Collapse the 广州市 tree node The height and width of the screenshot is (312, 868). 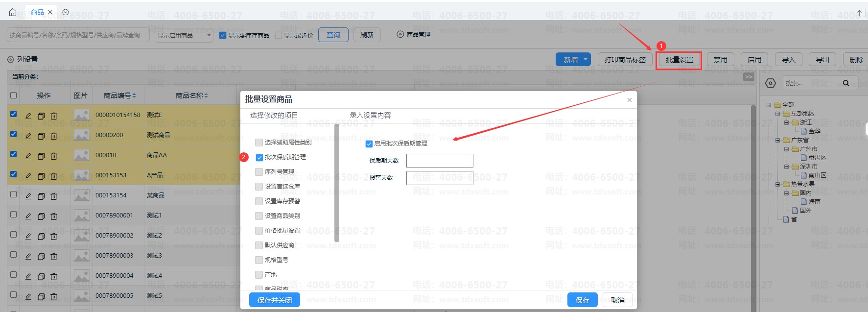787,149
